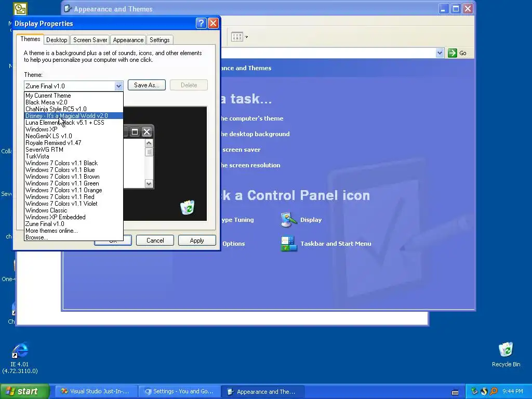The image size is (532, 399).
Task: Select Windows 7 Colors v1.1 Blue
Action: pos(74,170)
